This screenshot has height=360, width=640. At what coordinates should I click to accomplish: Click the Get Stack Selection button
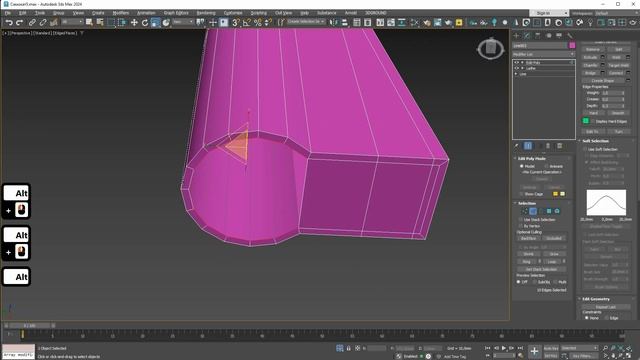(x=541, y=269)
